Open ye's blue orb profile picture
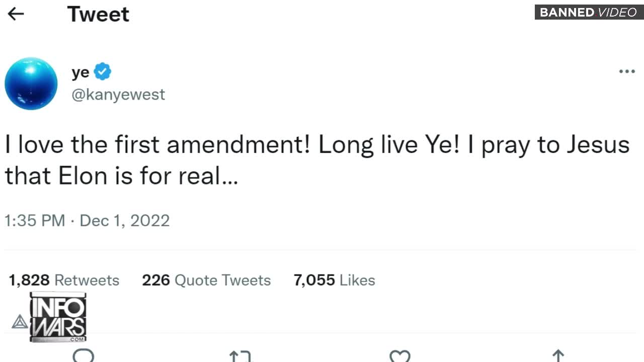 pyautogui.click(x=31, y=83)
